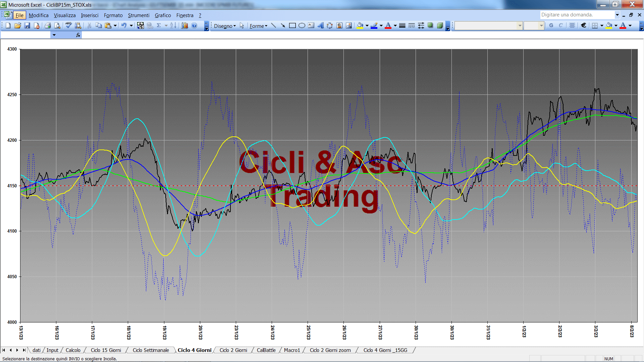Click the Arrow Style icon
Image resolution: width=644 pixels, height=362 pixels.
click(x=421, y=25)
